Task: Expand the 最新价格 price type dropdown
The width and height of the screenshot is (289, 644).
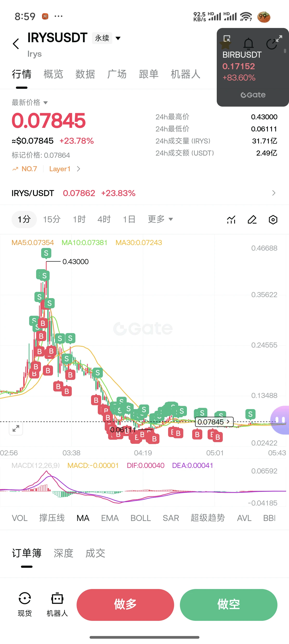Action: click(30, 103)
